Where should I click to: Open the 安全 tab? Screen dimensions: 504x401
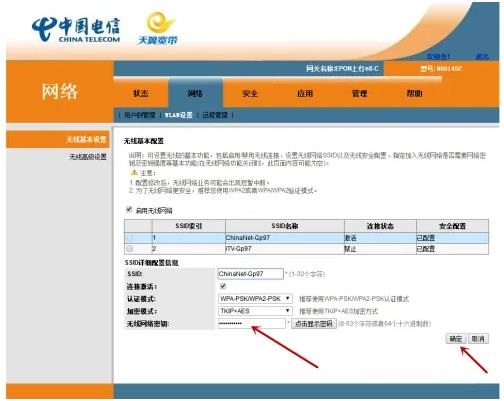(250, 93)
